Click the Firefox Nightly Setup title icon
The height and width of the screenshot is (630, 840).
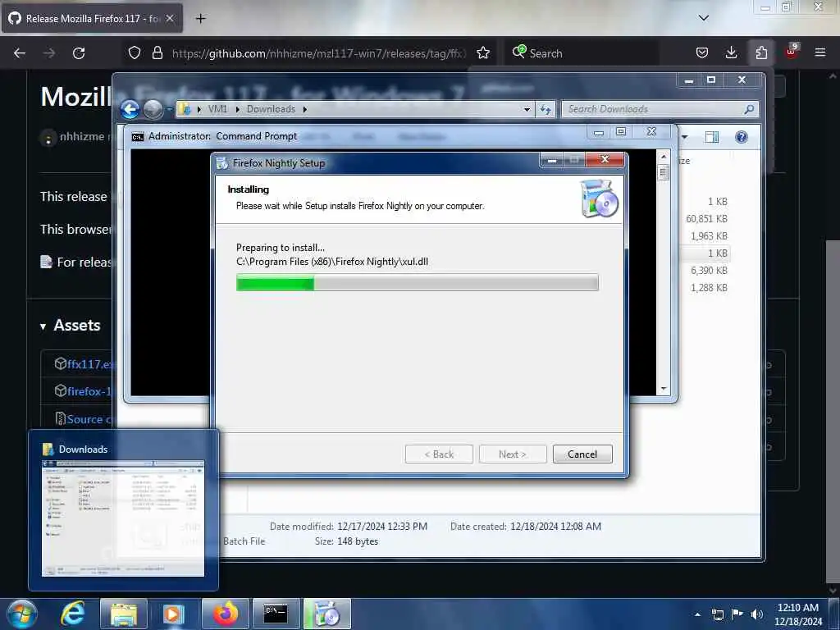(x=221, y=163)
